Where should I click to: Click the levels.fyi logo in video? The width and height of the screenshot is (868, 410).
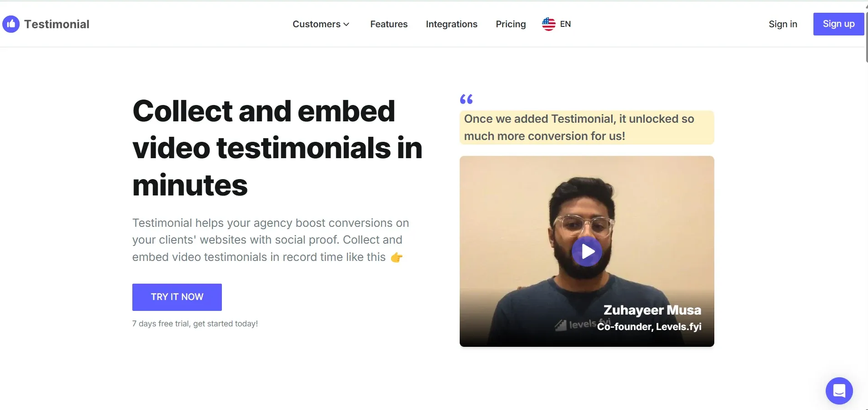coord(576,325)
